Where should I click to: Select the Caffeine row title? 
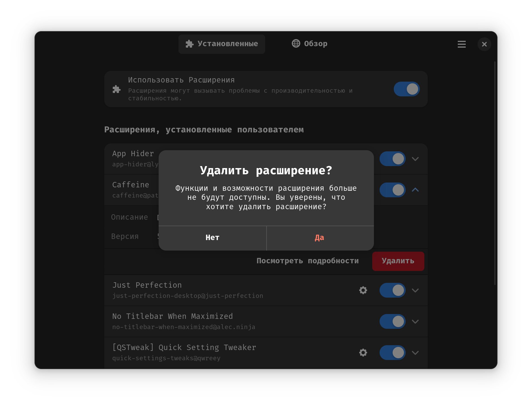[x=131, y=185]
